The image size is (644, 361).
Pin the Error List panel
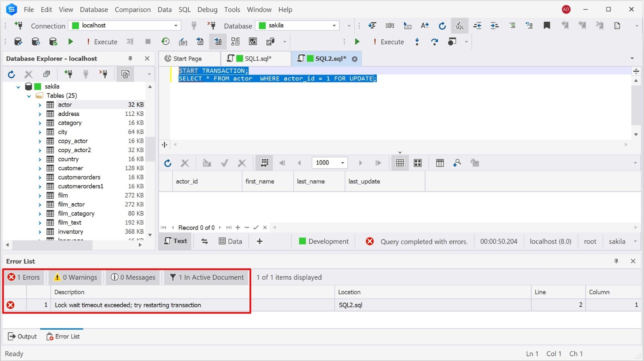pos(616,261)
